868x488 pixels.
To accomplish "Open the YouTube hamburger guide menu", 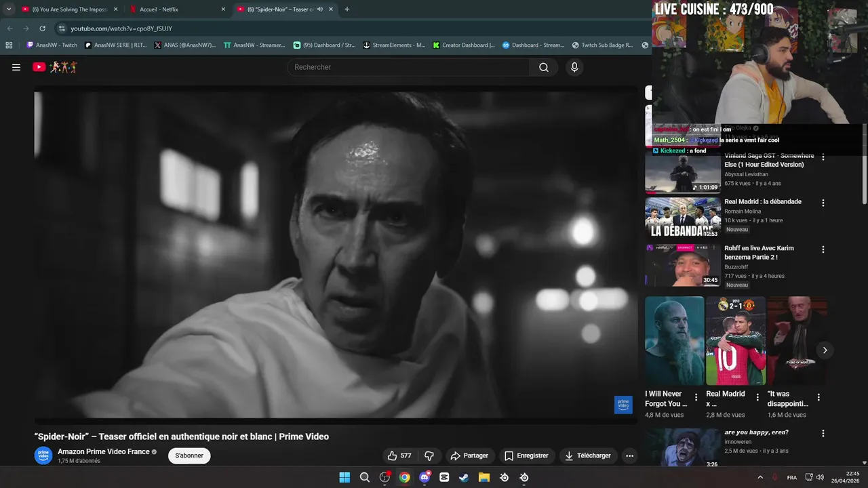I will click(x=16, y=67).
